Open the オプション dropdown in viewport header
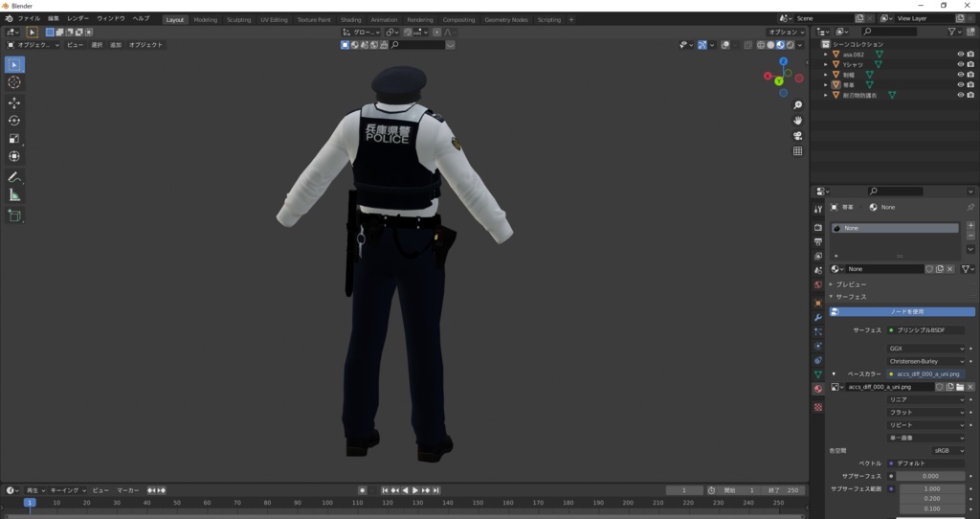Viewport: 980px width, 519px height. [786, 32]
